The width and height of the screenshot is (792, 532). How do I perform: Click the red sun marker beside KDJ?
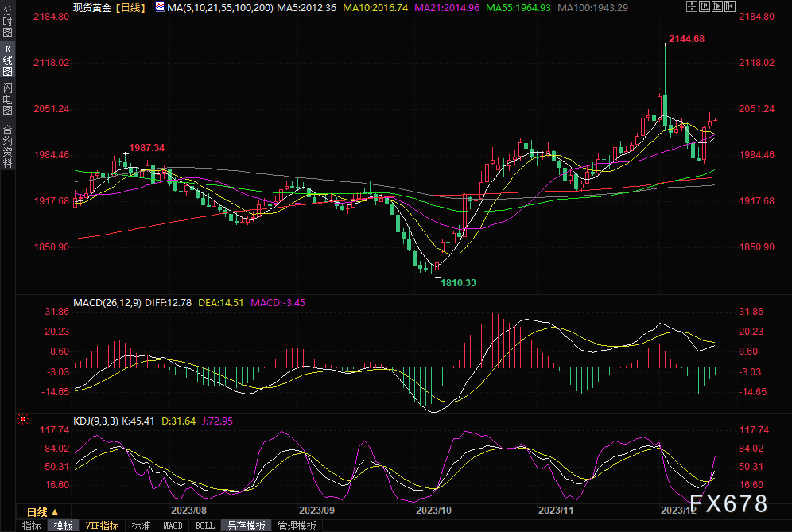click(22, 419)
